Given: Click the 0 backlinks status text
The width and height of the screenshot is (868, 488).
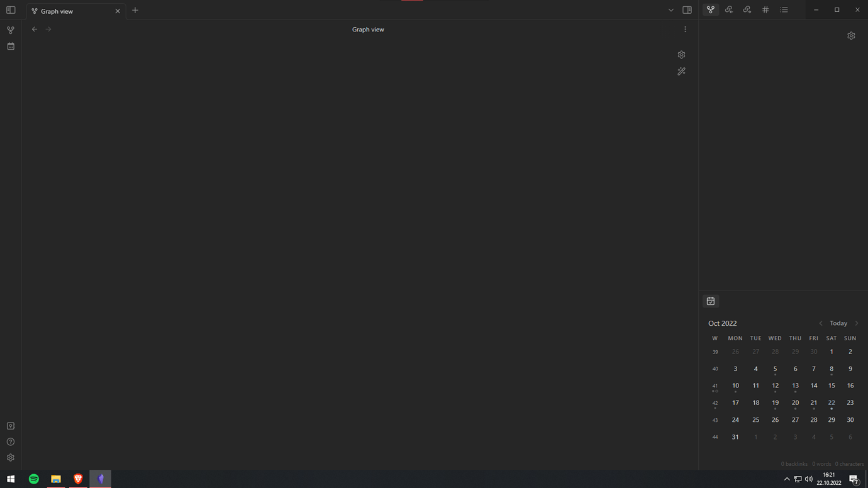Looking at the screenshot, I should click(794, 464).
